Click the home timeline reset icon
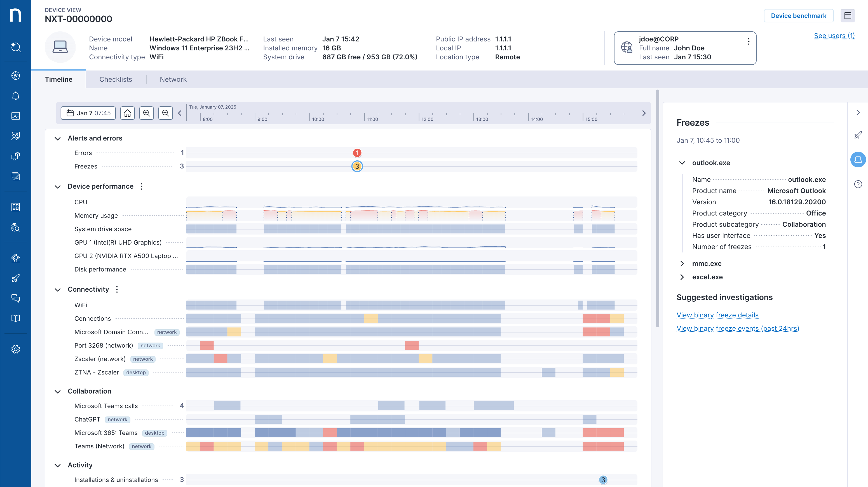The height and width of the screenshot is (487, 868). 127,113
